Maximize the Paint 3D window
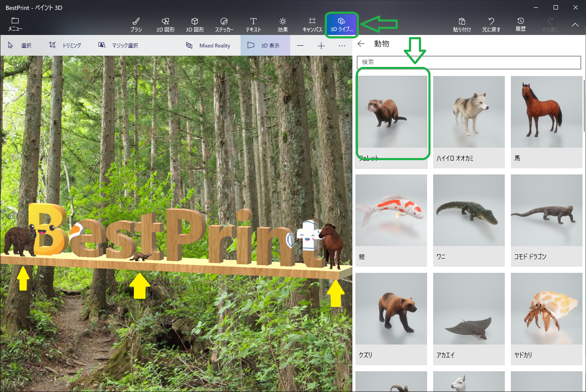 pyautogui.click(x=556, y=7)
